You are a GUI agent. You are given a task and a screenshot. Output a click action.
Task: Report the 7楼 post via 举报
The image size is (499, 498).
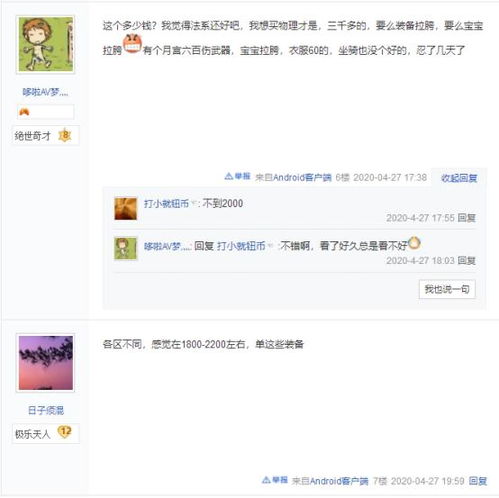(275, 480)
